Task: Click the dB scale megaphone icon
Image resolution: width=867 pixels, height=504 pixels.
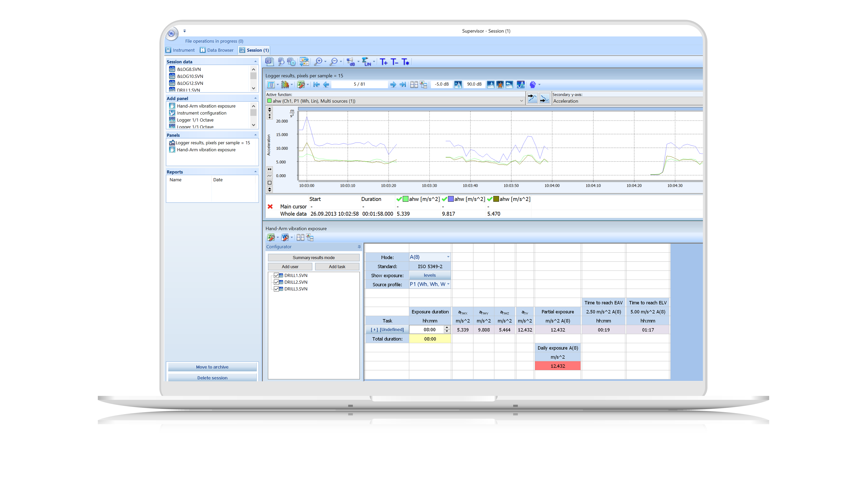Action: click(350, 62)
